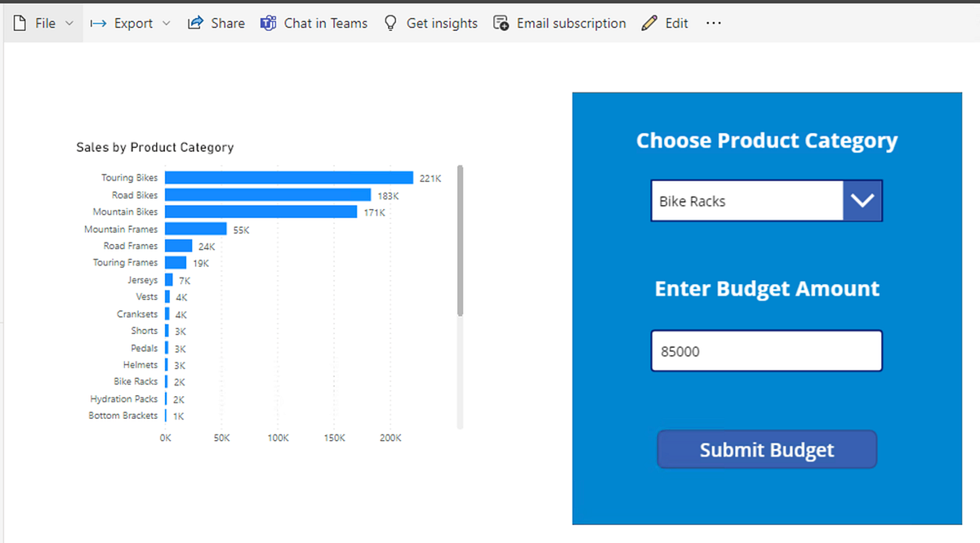Click the Edit link in the toolbar
The height and width of the screenshot is (543, 980).
tap(676, 23)
